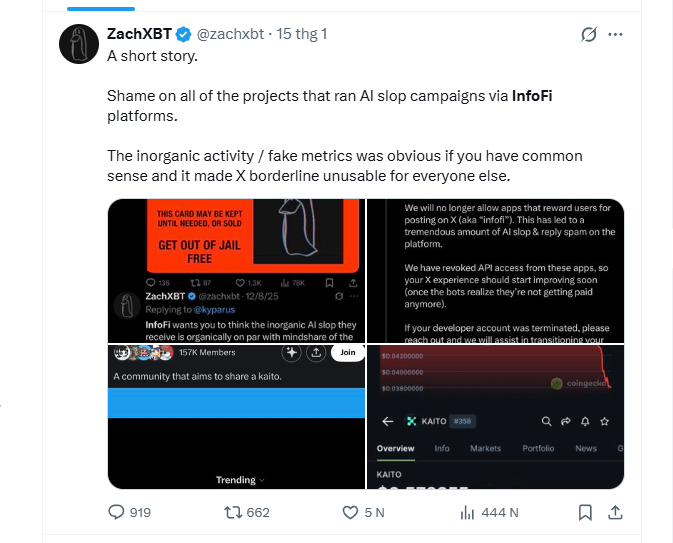Select the Overview tab in KAITO image
Screen dimensions: 673x543
coord(395,448)
